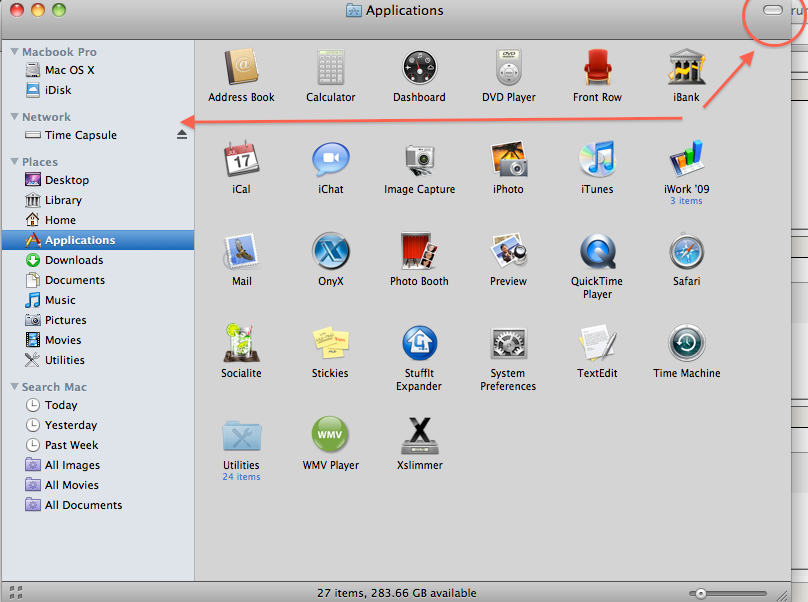Select Time Capsule in the sidebar

point(98,135)
